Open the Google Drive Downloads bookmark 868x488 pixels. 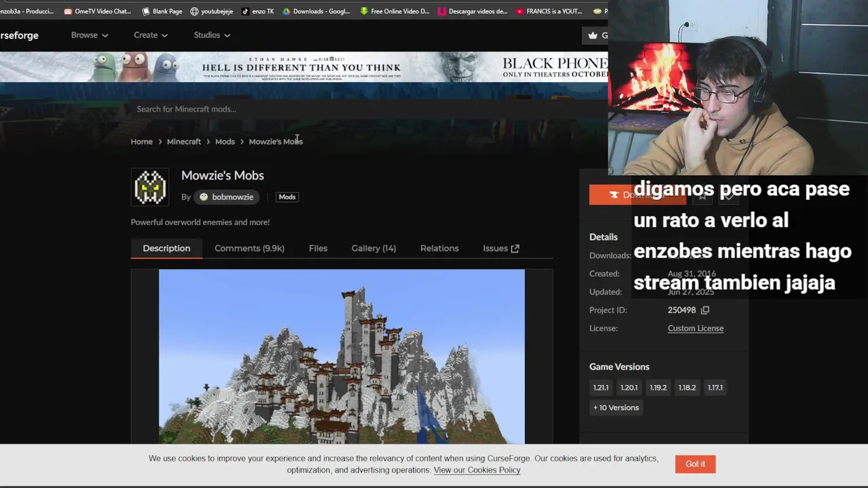[x=316, y=11]
